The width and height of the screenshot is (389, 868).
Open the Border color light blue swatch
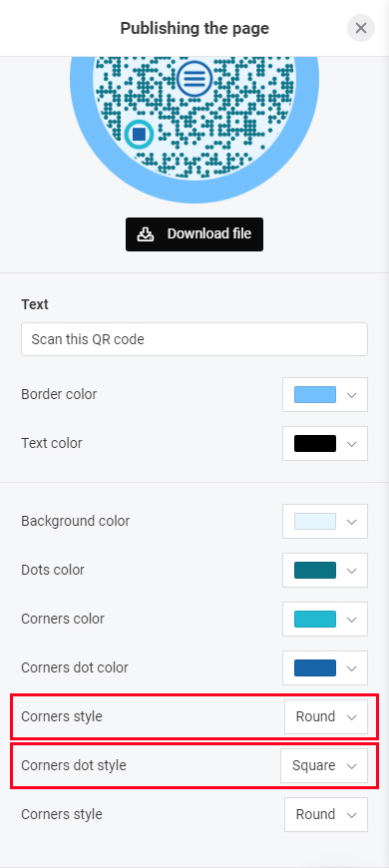[315, 395]
